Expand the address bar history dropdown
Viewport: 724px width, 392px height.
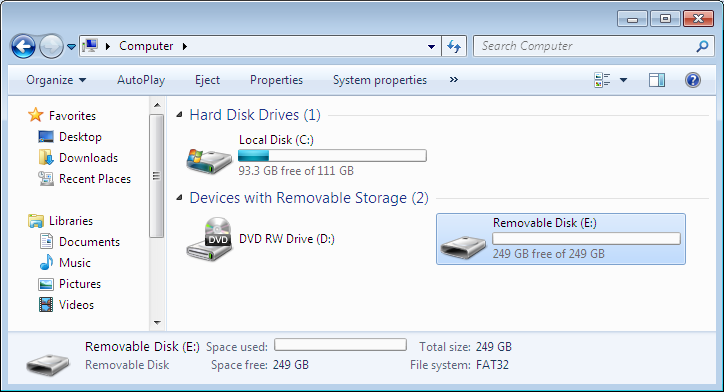[x=431, y=46]
